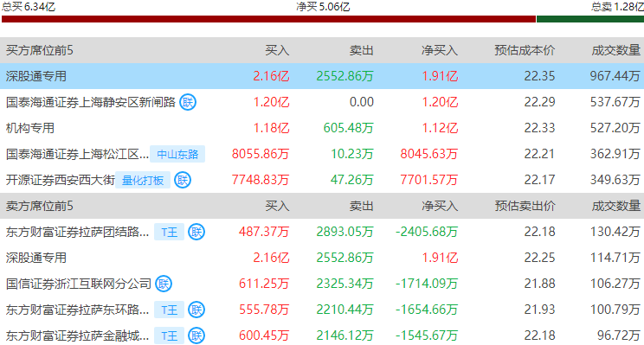Click the red total-buy bar segment
Image resolution: width=644 pixels, height=345 pixels.
(x=268, y=19)
